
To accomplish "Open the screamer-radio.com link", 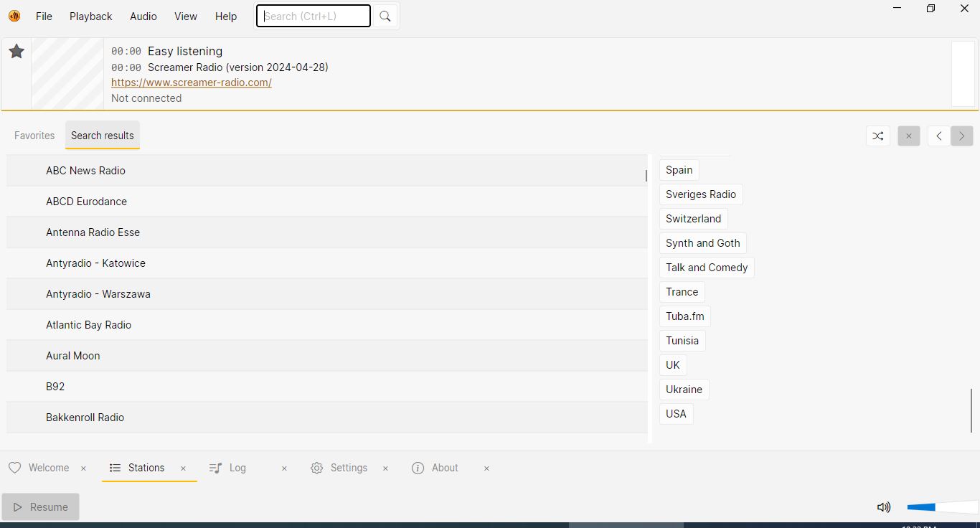I will pos(192,82).
